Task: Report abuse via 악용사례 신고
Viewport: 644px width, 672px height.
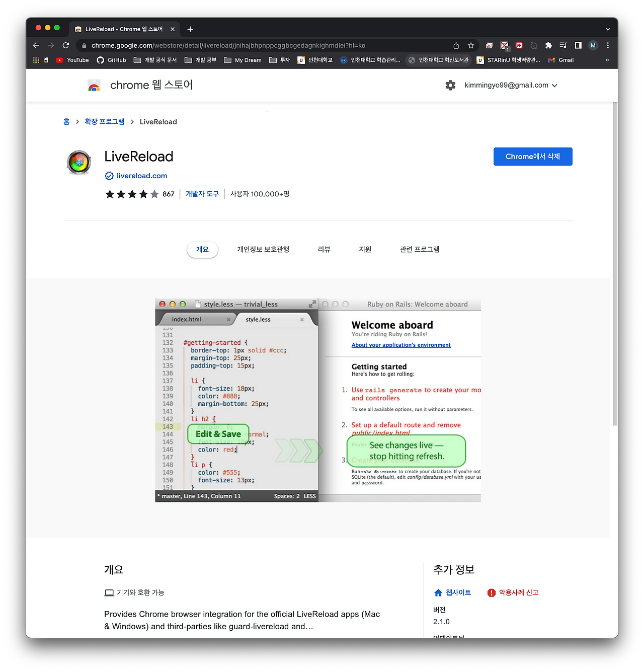Action: (518, 592)
